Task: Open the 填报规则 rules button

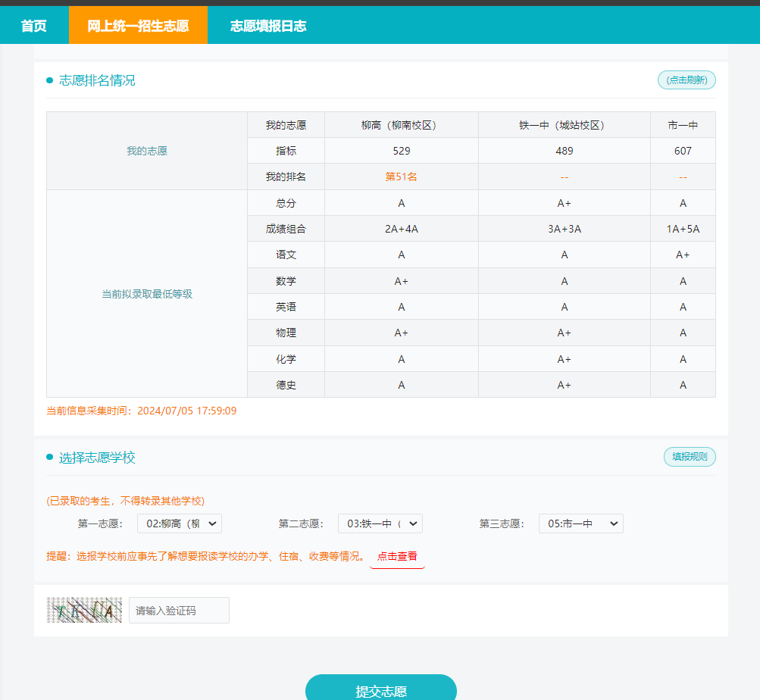Action: [x=689, y=457]
